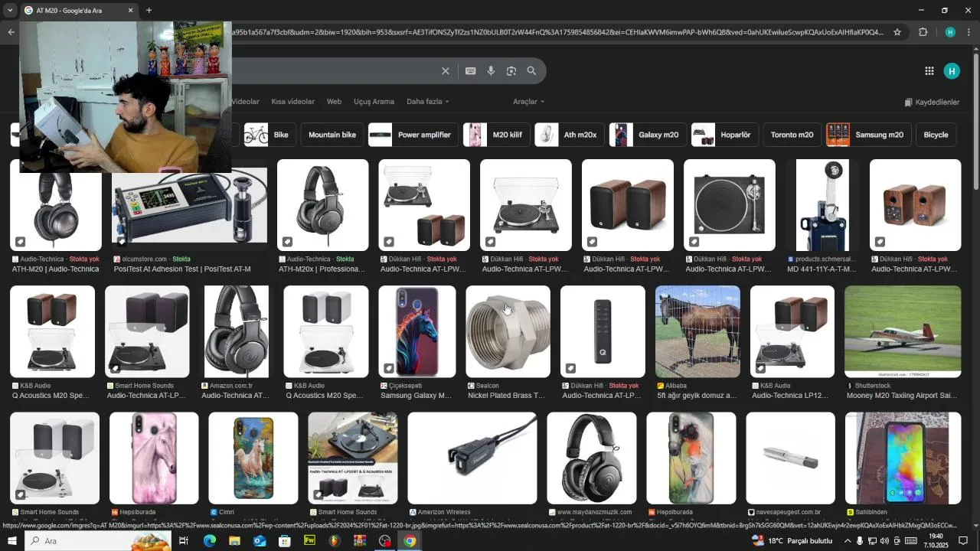Viewport: 980px width, 551px height.
Task: Select the Ath m20x suggestion chip
Action: click(x=570, y=135)
